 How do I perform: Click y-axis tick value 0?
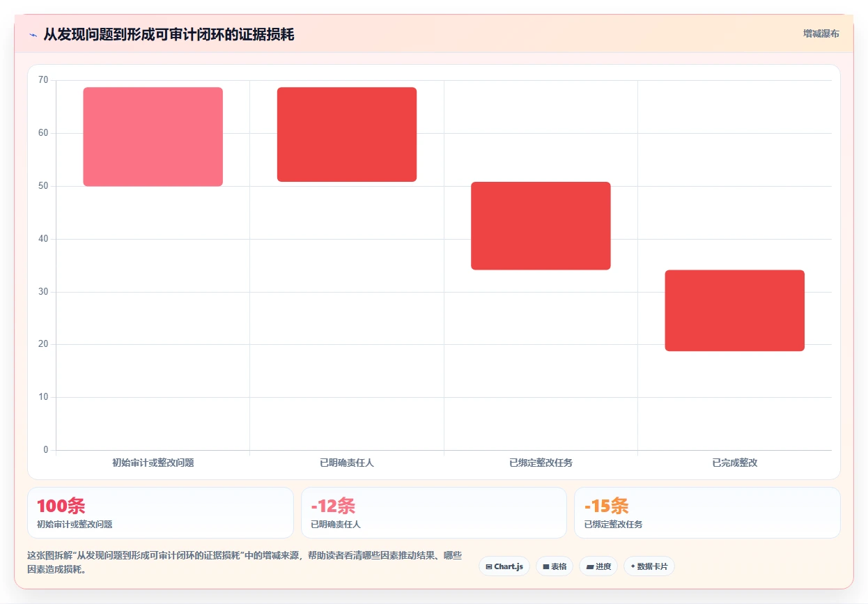point(46,450)
